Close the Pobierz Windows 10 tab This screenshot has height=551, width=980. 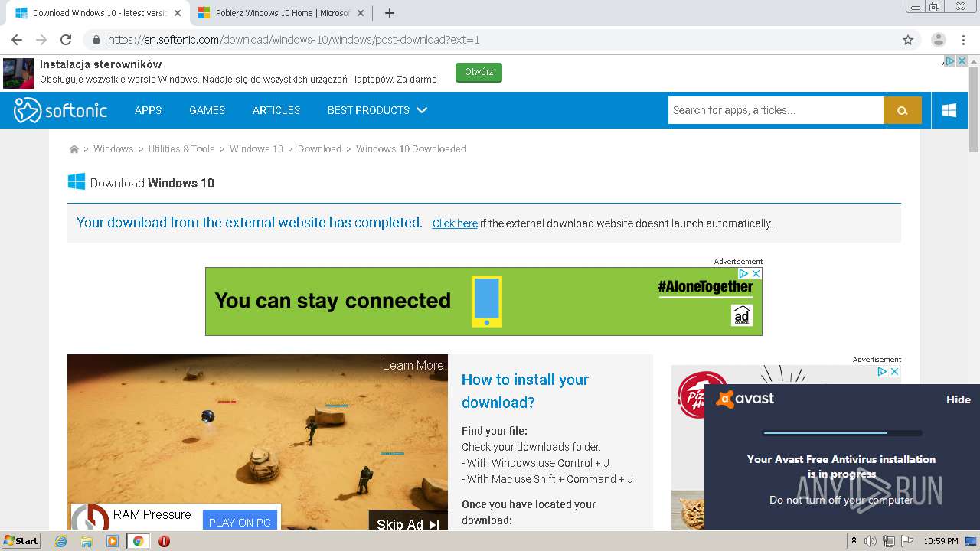[361, 13]
